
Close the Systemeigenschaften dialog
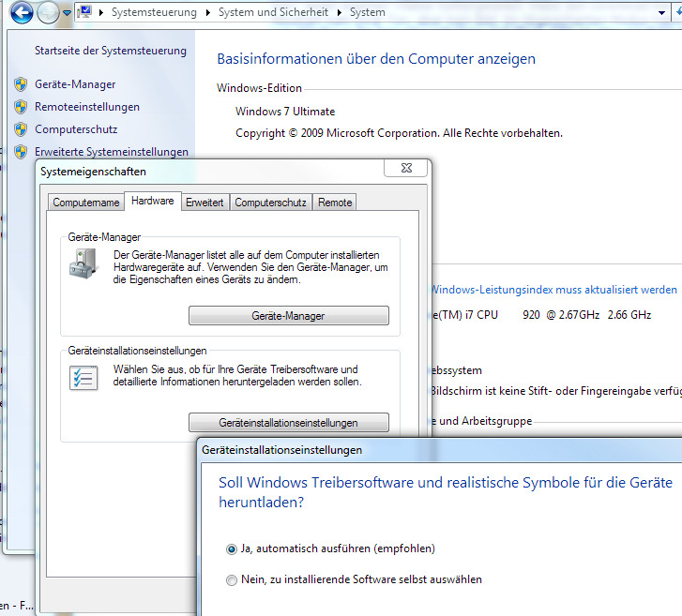point(406,168)
